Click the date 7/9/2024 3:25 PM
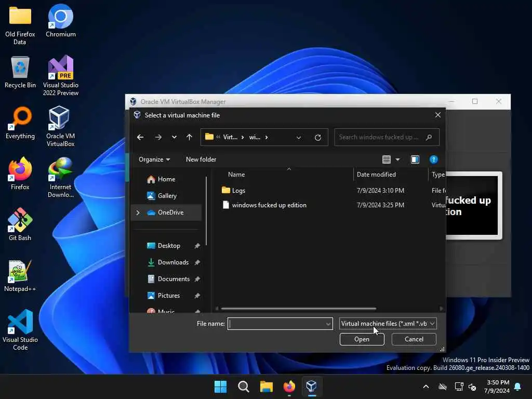 click(380, 205)
